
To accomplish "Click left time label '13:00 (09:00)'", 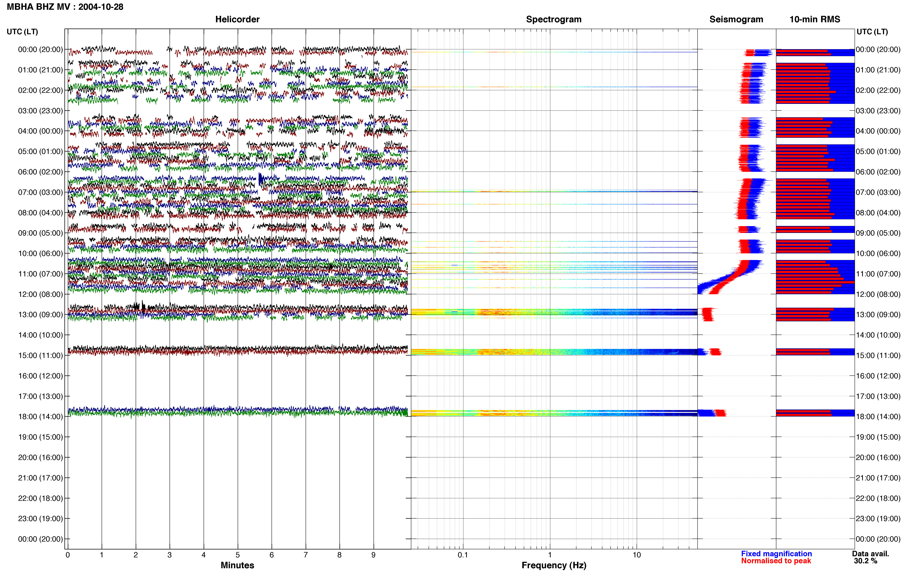I will (x=41, y=315).
